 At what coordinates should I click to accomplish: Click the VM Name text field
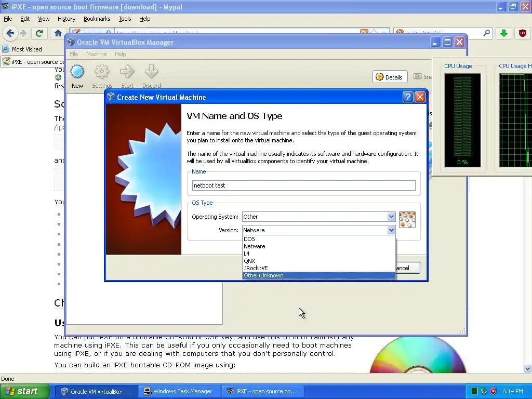point(303,185)
